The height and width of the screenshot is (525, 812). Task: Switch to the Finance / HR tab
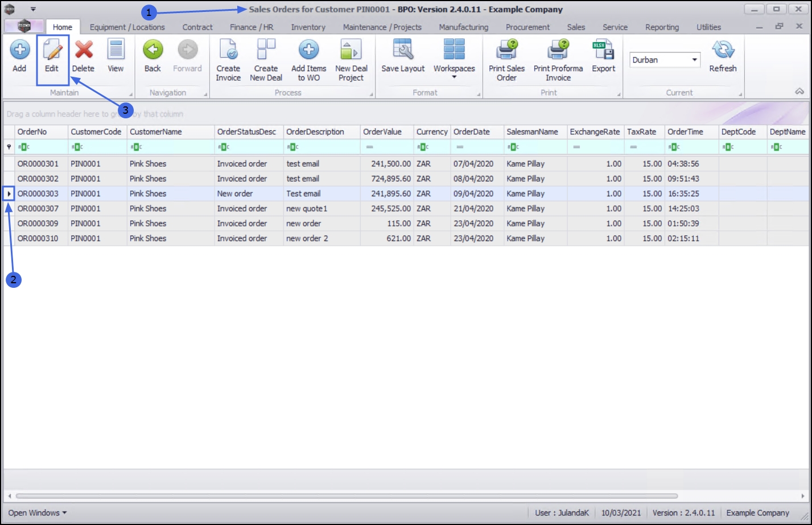click(252, 27)
